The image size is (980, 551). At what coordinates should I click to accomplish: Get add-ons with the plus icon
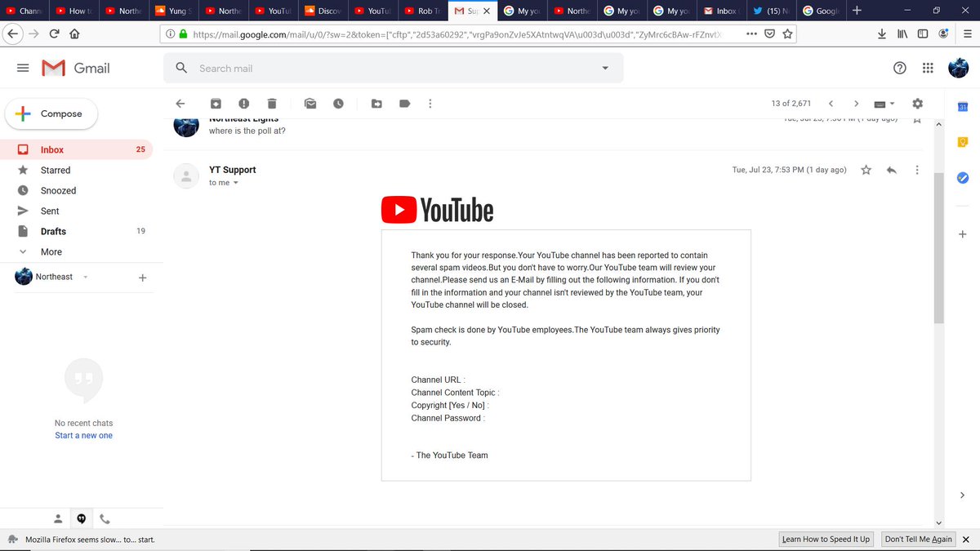point(962,234)
